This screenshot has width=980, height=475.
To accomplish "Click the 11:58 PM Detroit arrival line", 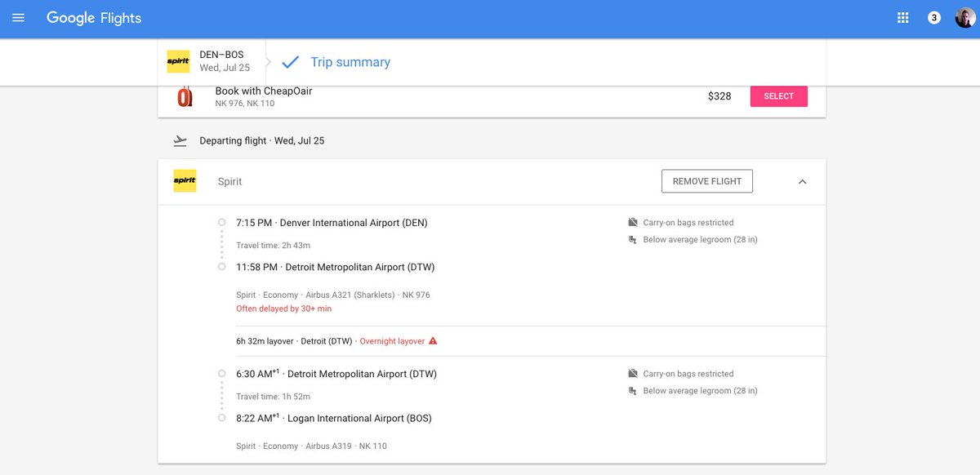I will point(336,267).
